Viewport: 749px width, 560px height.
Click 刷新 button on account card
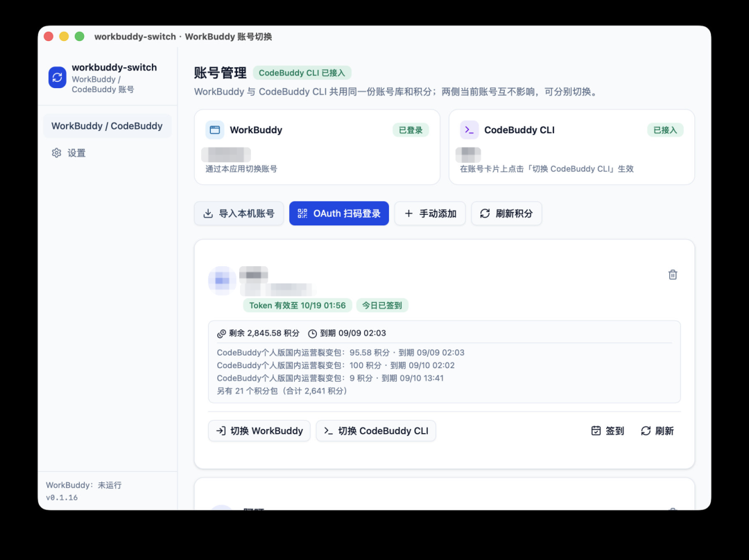(657, 431)
